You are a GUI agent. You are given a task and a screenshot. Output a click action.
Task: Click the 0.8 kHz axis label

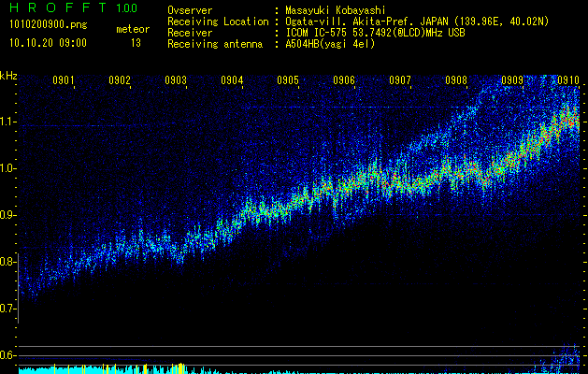point(8,262)
